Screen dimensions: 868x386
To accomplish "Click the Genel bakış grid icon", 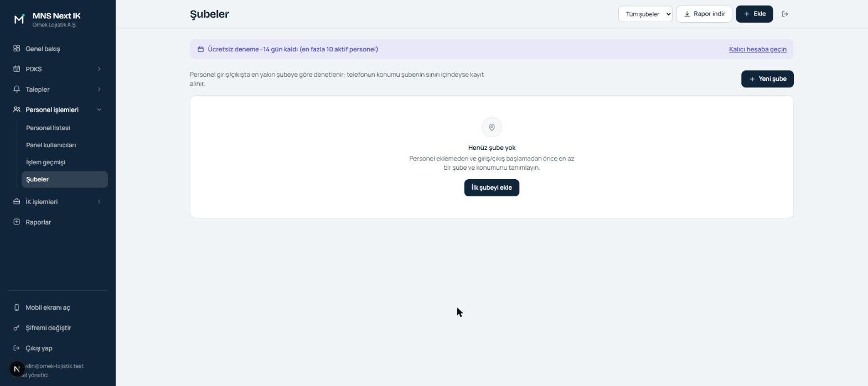I will click(x=17, y=49).
